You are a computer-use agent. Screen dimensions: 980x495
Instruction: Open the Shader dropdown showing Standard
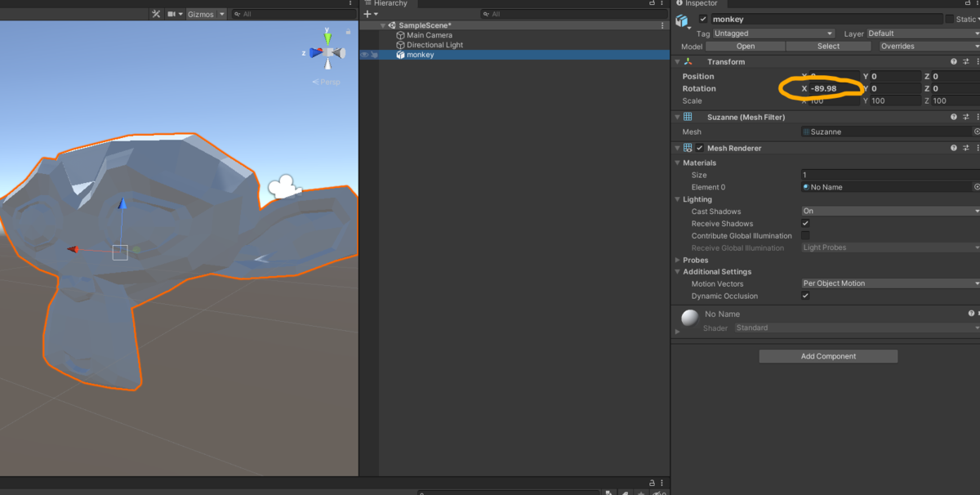856,328
